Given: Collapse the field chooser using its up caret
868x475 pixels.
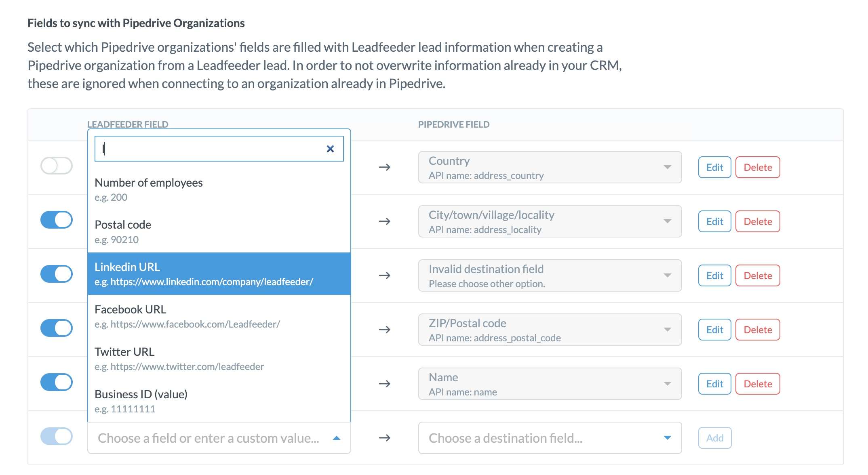Looking at the screenshot, I should pyautogui.click(x=336, y=438).
